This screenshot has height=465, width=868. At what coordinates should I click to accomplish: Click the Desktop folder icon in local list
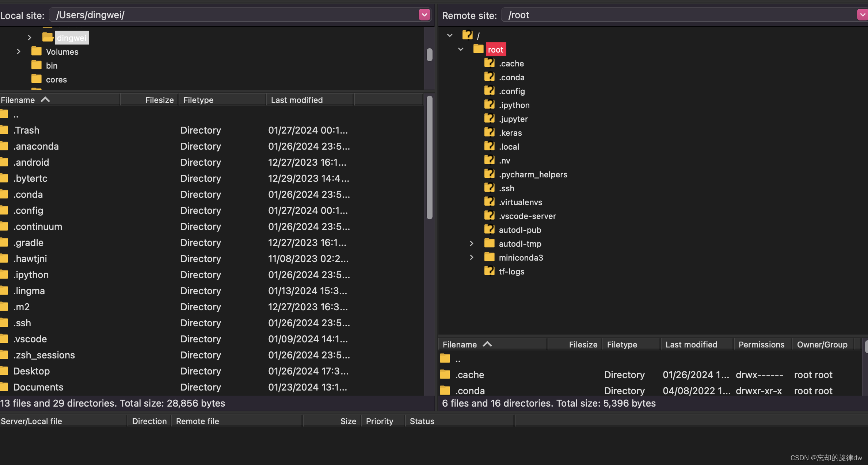coord(4,371)
